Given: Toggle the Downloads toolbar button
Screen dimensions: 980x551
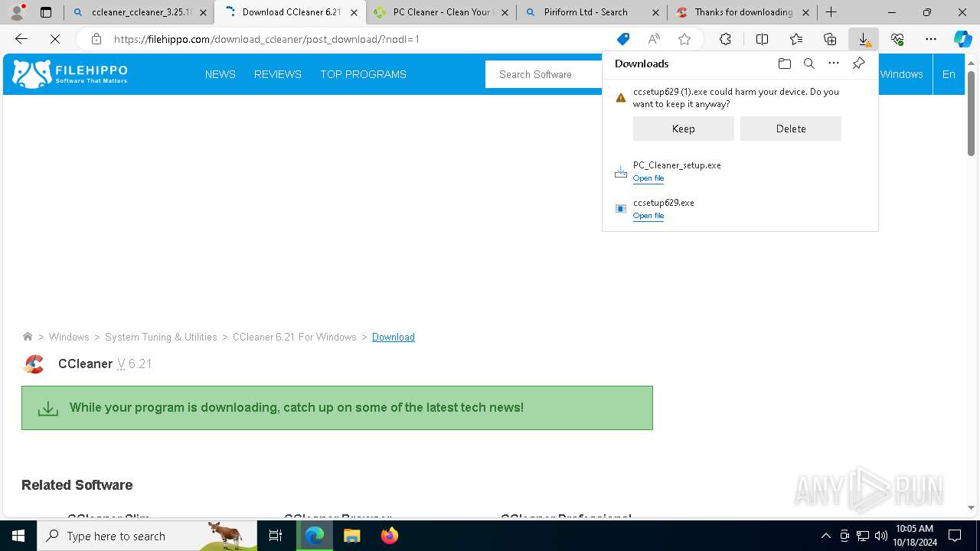Looking at the screenshot, I should point(864,39).
